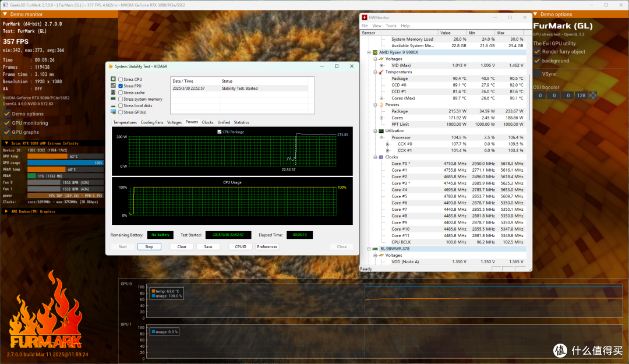Click the HWMonitor red app icon in title bar

click(364, 17)
